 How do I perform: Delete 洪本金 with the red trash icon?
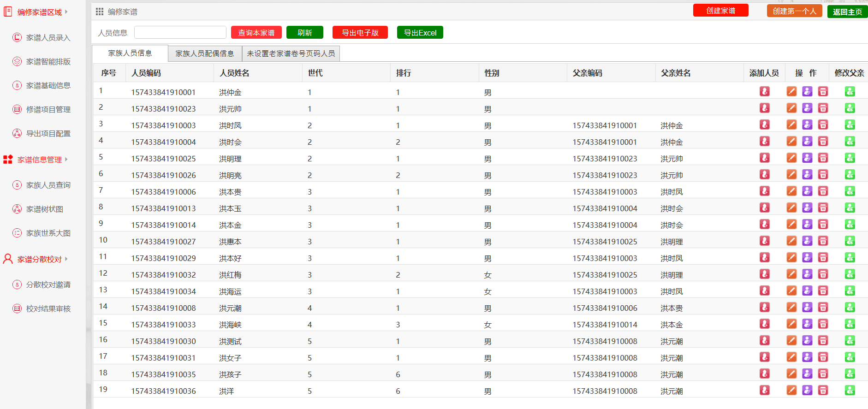[x=823, y=224]
